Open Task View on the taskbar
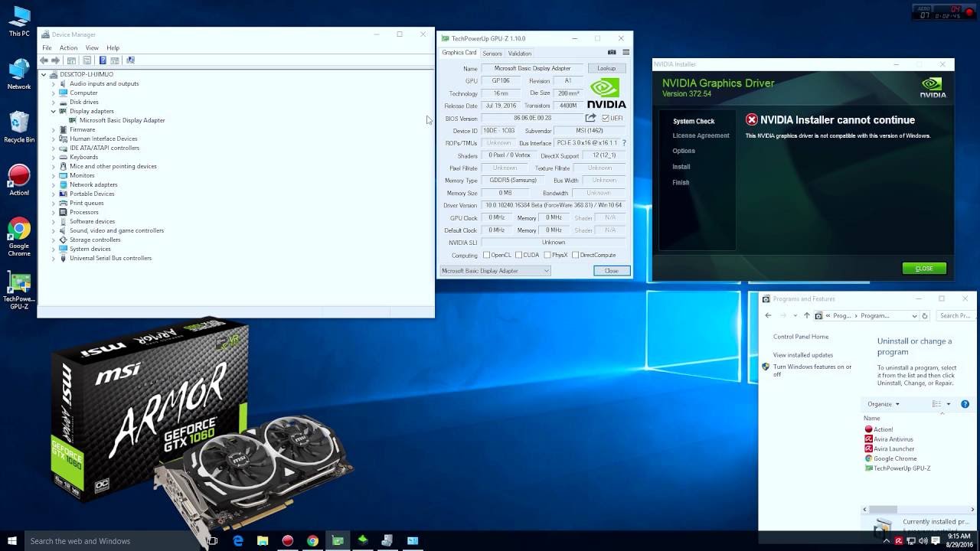Image resolution: width=980 pixels, height=551 pixels. click(212, 541)
